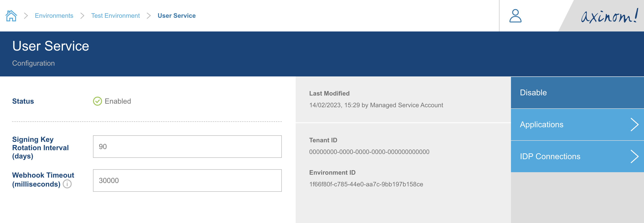Click inside the Signing Key Rotation Interval field
This screenshot has width=644, height=223.
187,147
